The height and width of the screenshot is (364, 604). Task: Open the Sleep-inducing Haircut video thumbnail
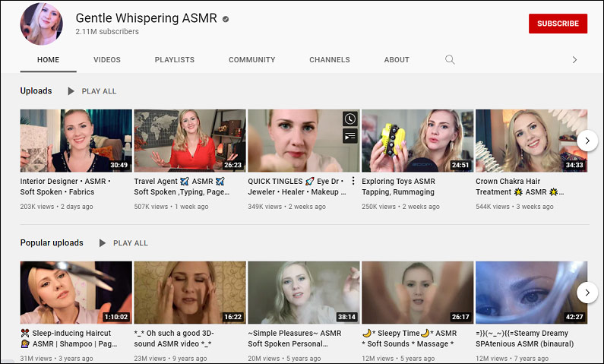76,293
